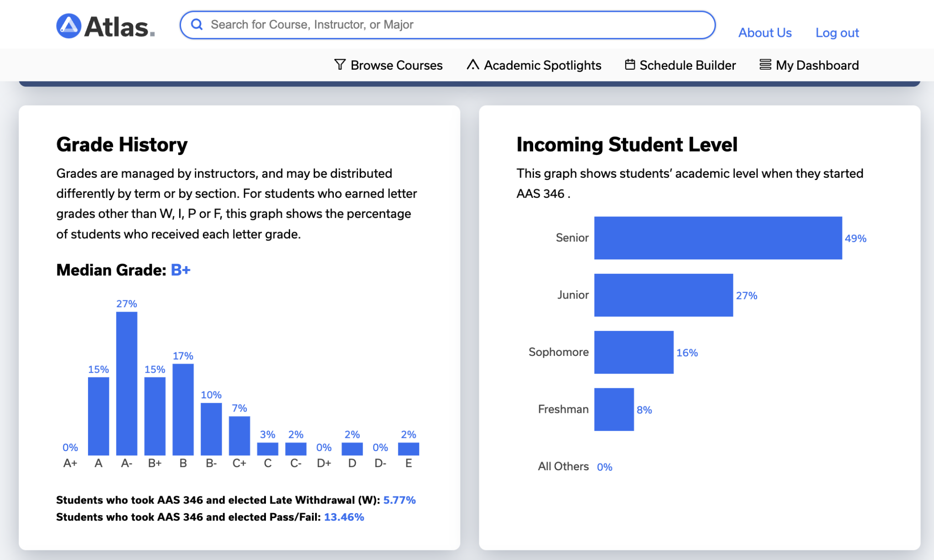Click the My Dashboard lines icon

coord(765,65)
